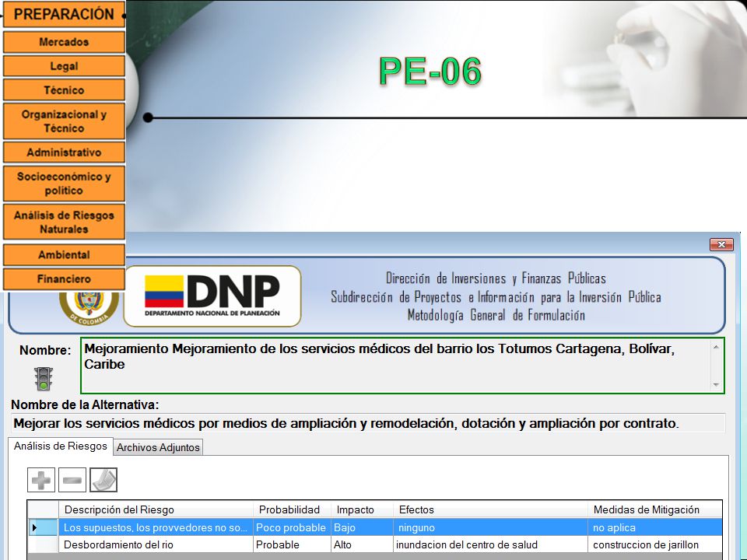Open the Mercados menu item
This screenshot has height=560, width=747.
click(64, 42)
